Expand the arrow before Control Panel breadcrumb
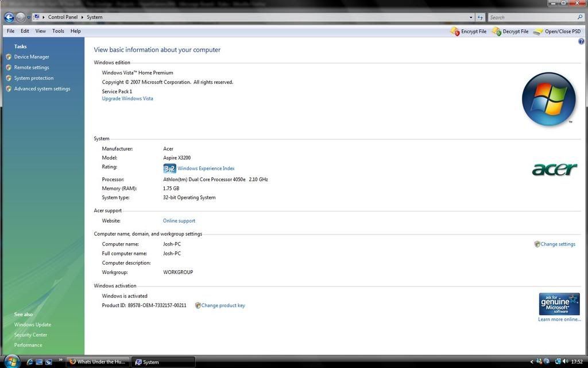 click(x=44, y=17)
